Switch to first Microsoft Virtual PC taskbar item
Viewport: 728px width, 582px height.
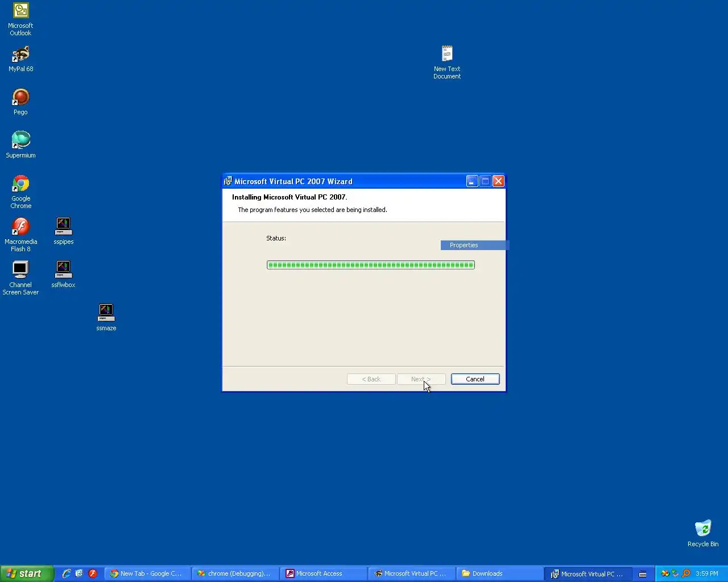point(411,573)
